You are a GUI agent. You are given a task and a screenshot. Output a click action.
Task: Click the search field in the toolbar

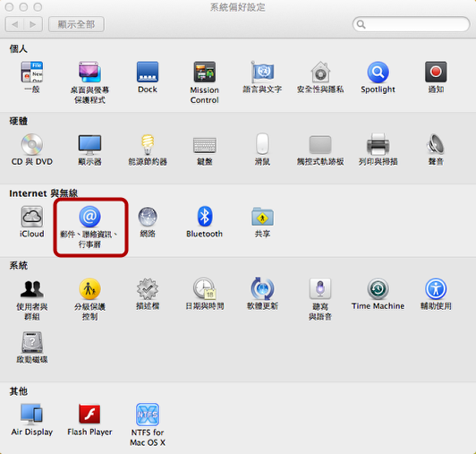(412, 24)
